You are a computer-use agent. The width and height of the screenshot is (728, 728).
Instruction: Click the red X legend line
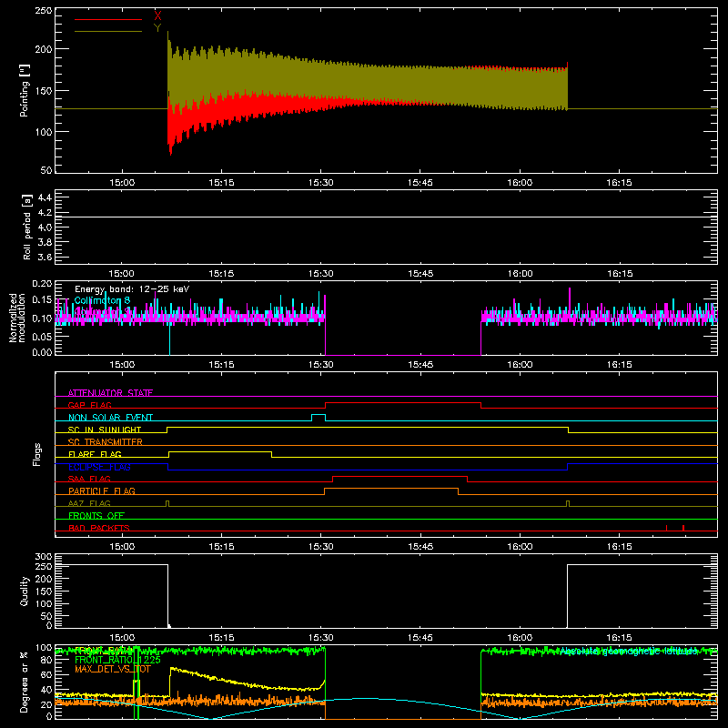click(x=108, y=19)
